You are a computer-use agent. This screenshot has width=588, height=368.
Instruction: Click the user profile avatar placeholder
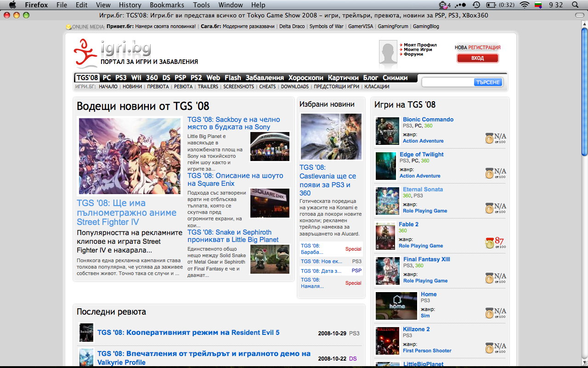point(388,52)
